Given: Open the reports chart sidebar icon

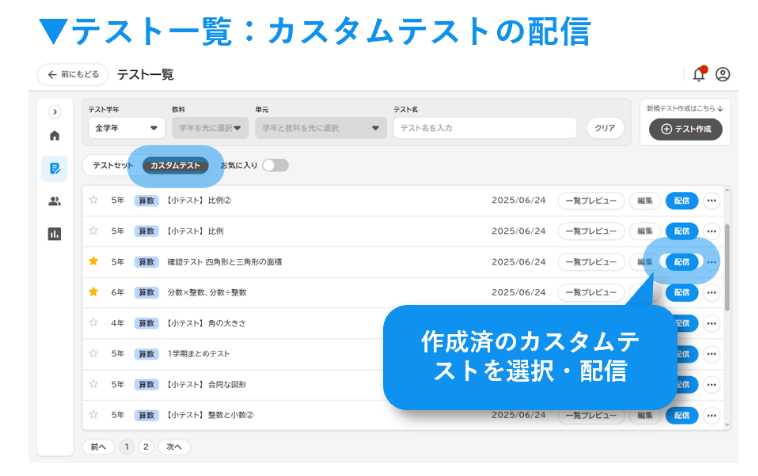Looking at the screenshot, I should [54, 234].
